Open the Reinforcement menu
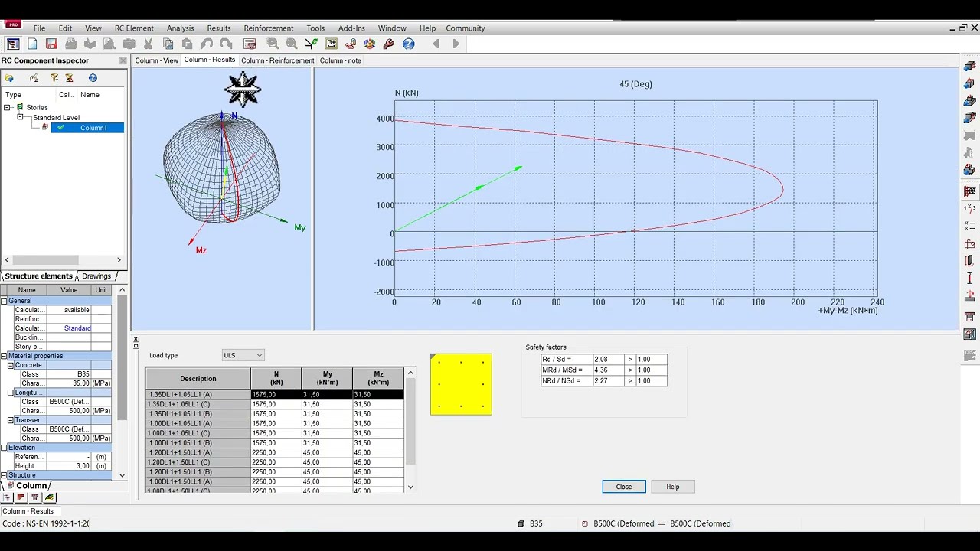The height and width of the screenshot is (551, 980). [269, 28]
